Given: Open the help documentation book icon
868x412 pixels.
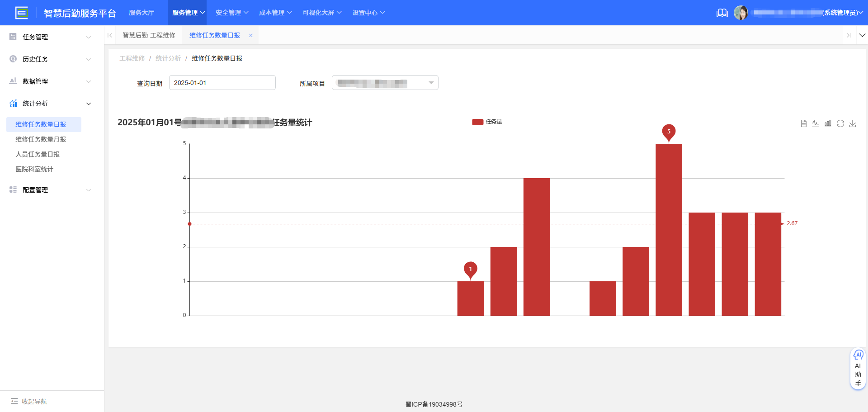Looking at the screenshot, I should point(722,13).
